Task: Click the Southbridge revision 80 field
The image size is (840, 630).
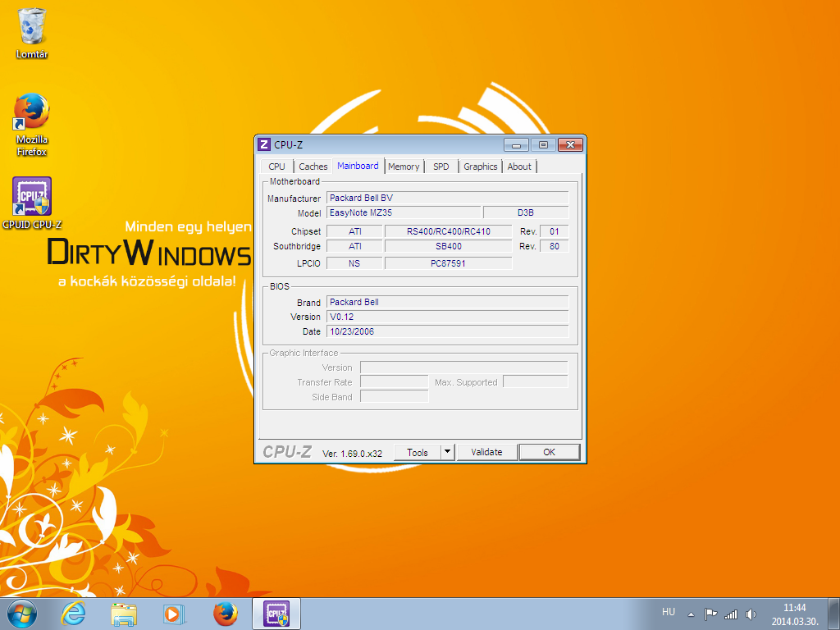Action: tap(554, 246)
